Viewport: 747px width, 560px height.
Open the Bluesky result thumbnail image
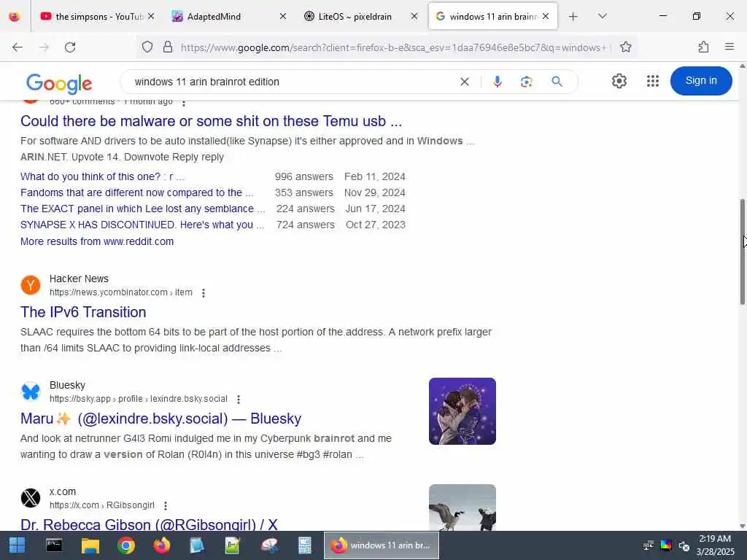(462, 411)
